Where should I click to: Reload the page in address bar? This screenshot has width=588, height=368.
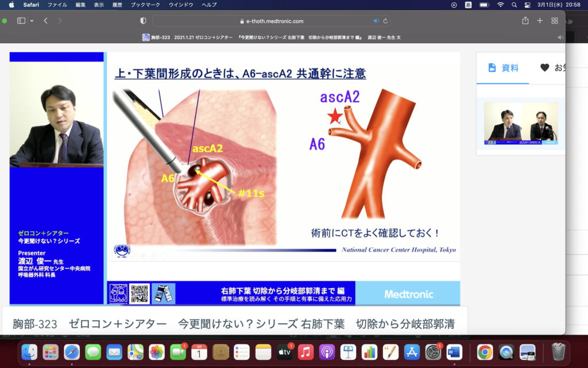click(385, 21)
